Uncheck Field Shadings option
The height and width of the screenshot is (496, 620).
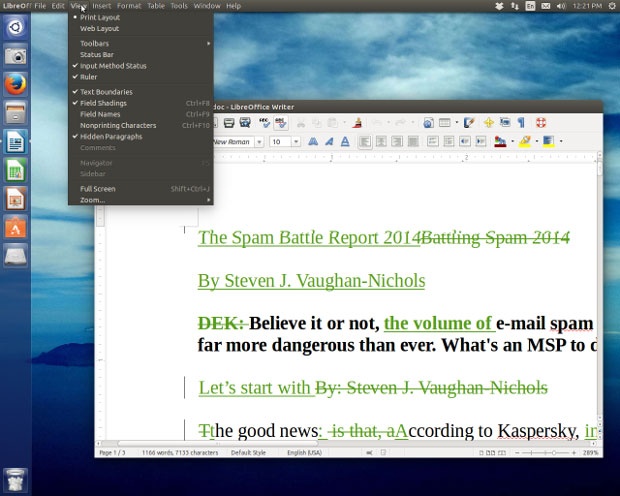[x=141, y=103]
